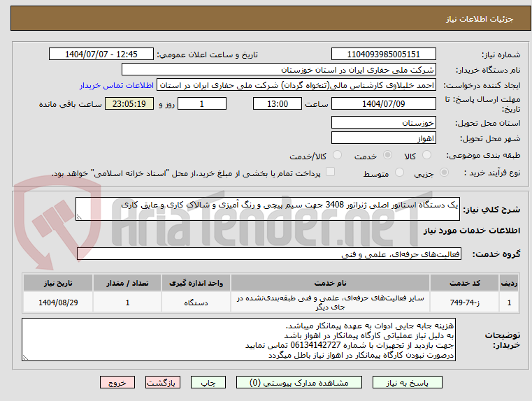
Task: Click the deadline time field 13:00
Action: point(278,103)
